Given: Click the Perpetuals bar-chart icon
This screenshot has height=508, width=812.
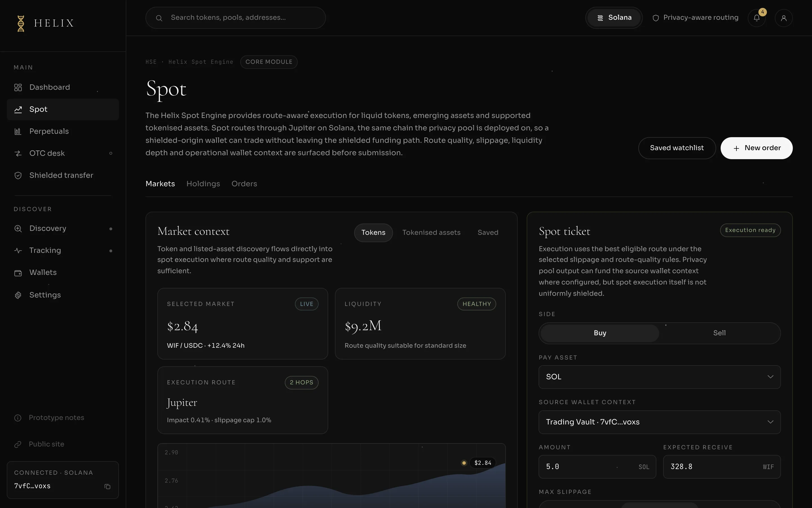Looking at the screenshot, I should pos(18,132).
